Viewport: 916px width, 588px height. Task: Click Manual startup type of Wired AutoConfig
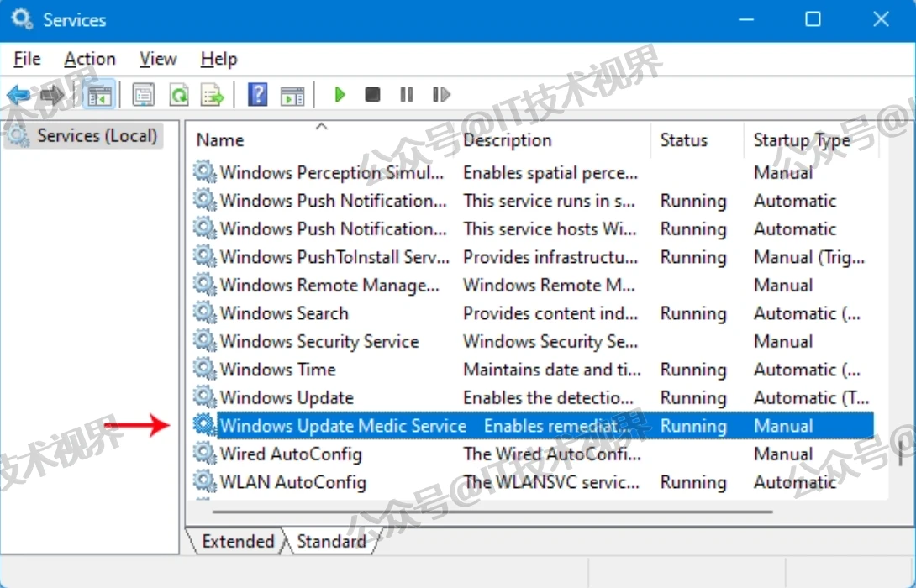[x=783, y=454]
